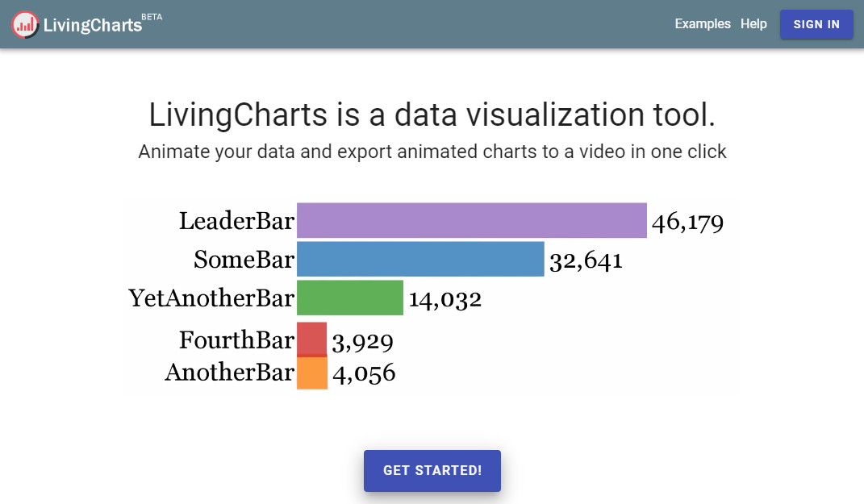Click the 32,641 value label
Viewport: 864px width, 504px height.
click(586, 260)
